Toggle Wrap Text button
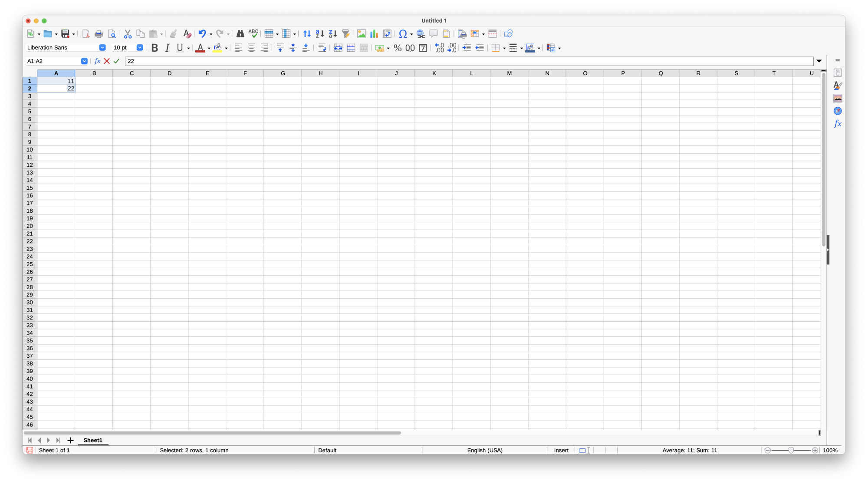 pos(322,48)
